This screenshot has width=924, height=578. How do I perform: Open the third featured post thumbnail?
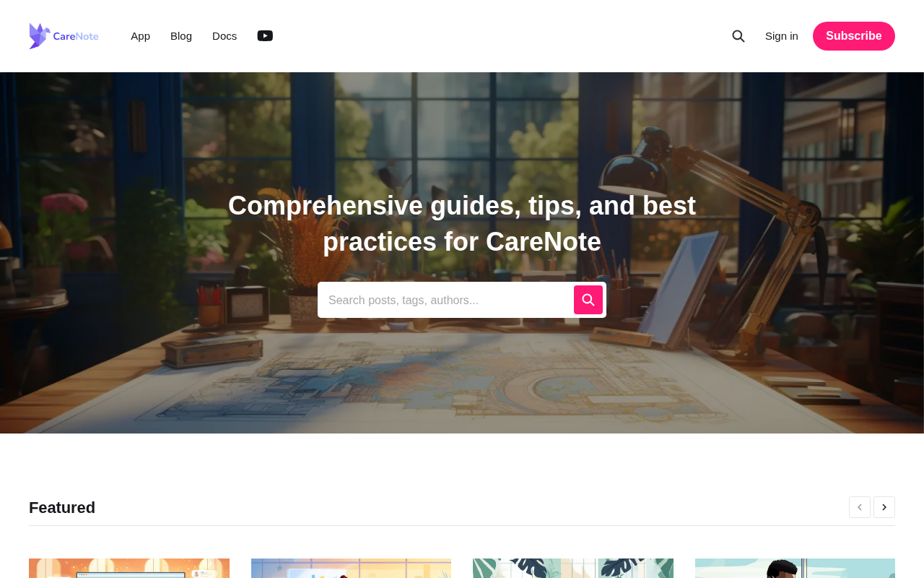coord(573,568)
